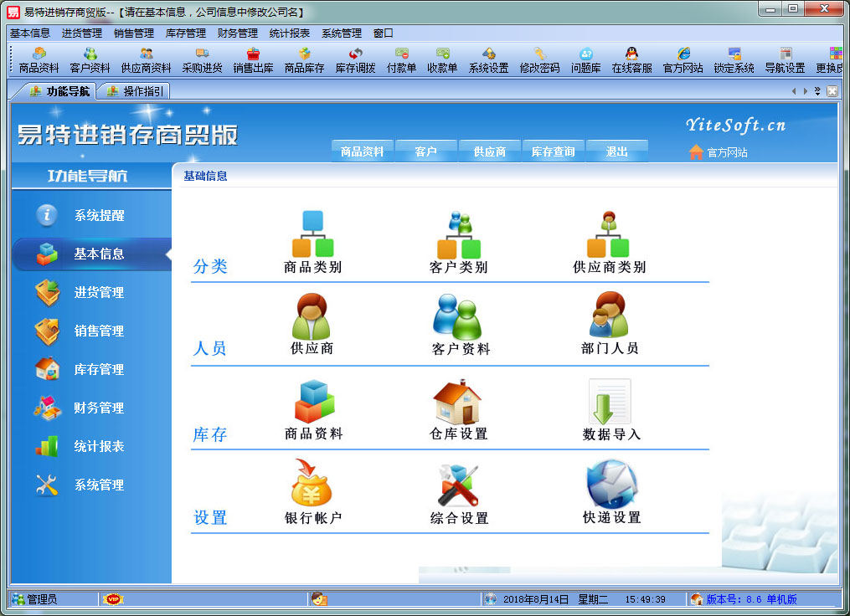Image resolution: width=850 pixels, height=616 pixels.
Task: Open 导航设置 toolbar icon
Action: coord(785,60)
